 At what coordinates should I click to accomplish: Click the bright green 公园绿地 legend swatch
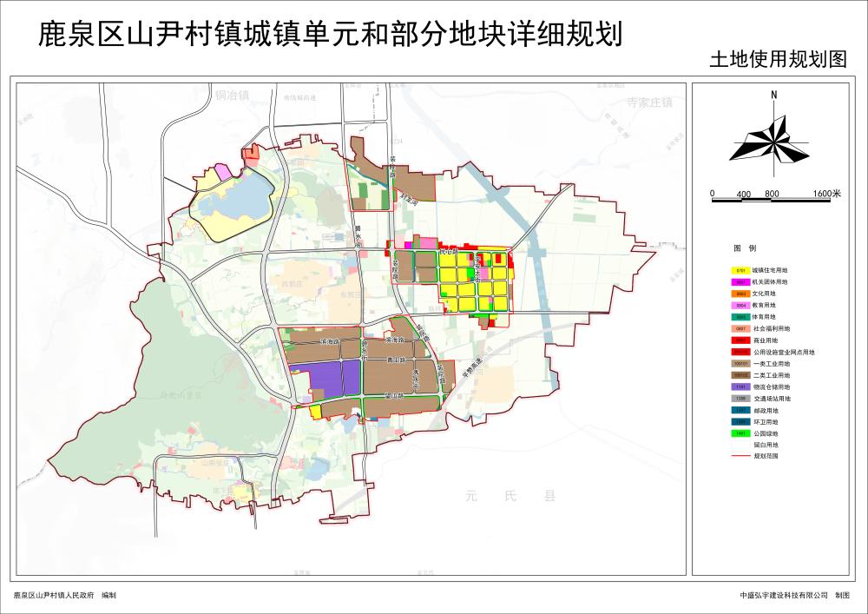click(741, 432)
